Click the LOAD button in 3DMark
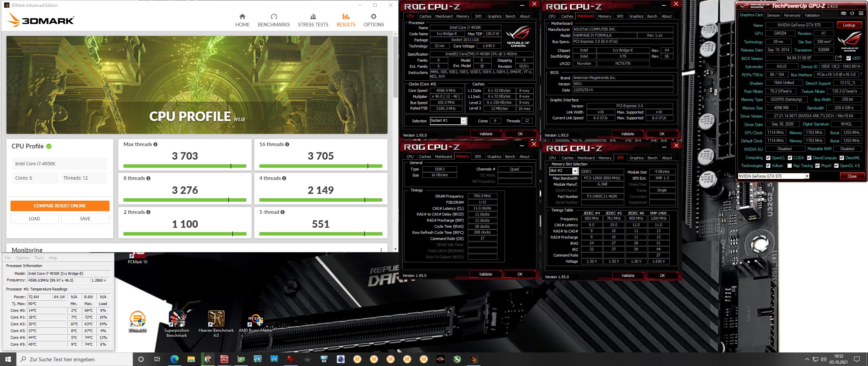The height and width of the screenshot is (366, 868). click(x=34, y=219)
